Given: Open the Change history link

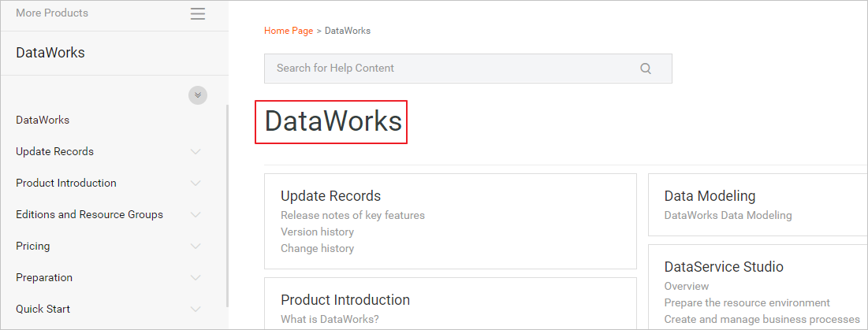Looking at the screenshot, I should (317, 249).
